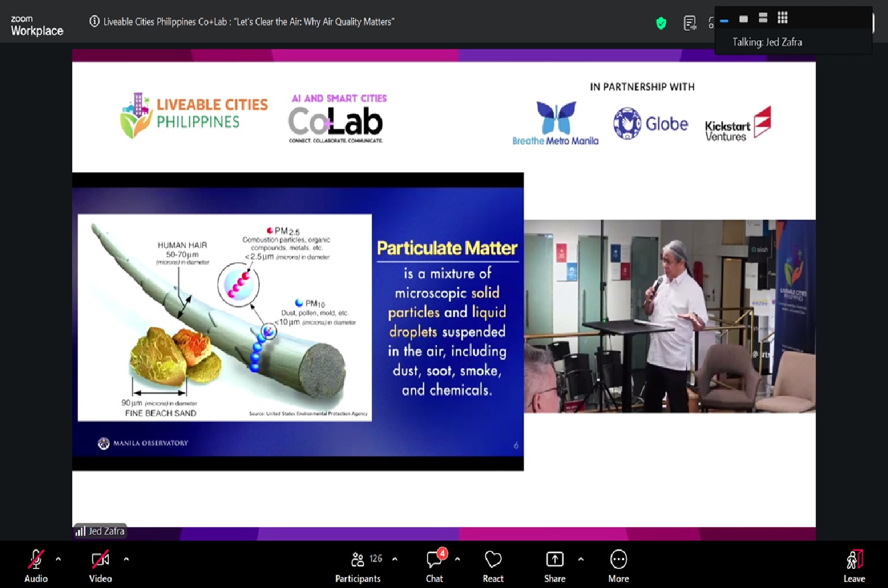
Task: Expand the Share options chevron
Action: 581,559
